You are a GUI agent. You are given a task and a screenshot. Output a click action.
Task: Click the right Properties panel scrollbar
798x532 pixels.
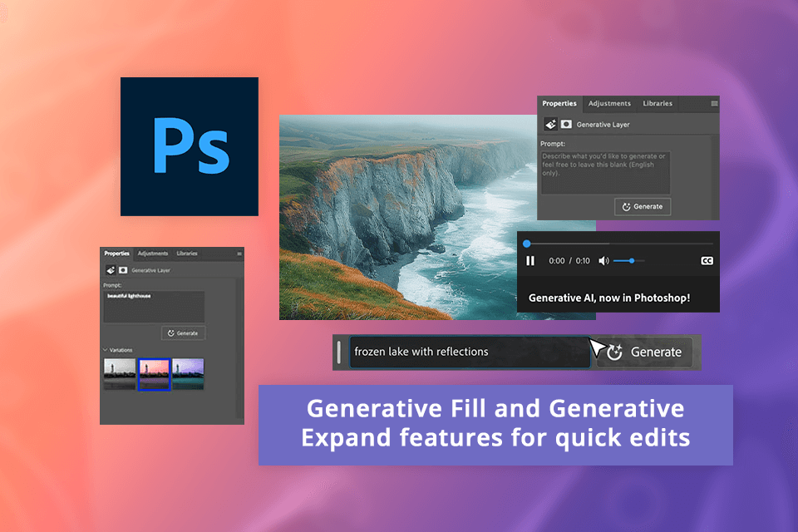pyautogui.click(x=715, y=175)
